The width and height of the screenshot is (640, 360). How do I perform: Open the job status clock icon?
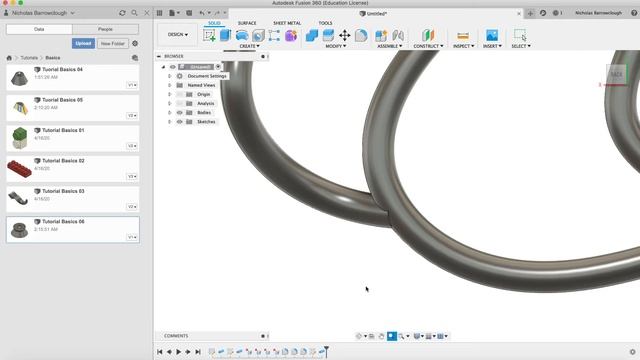543,13
